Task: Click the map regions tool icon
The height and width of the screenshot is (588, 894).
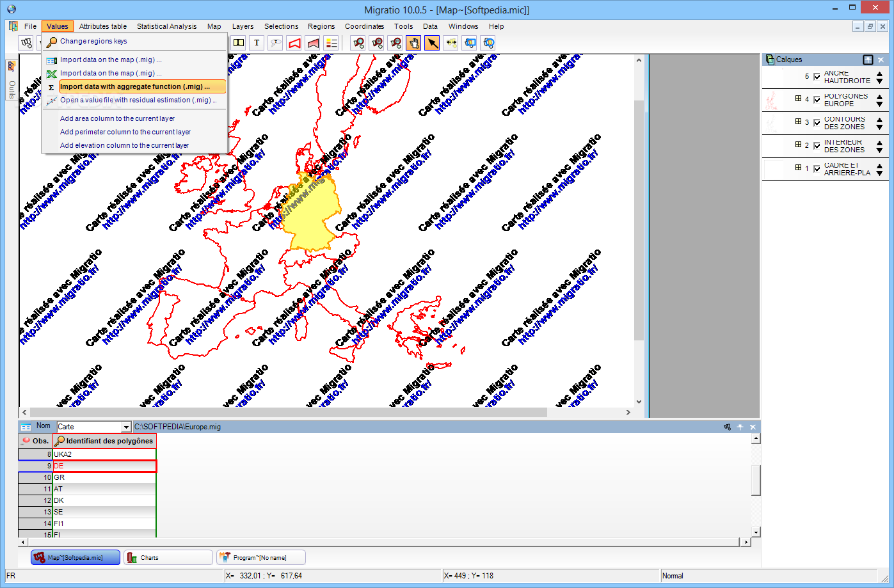Action: pos(26,43)
